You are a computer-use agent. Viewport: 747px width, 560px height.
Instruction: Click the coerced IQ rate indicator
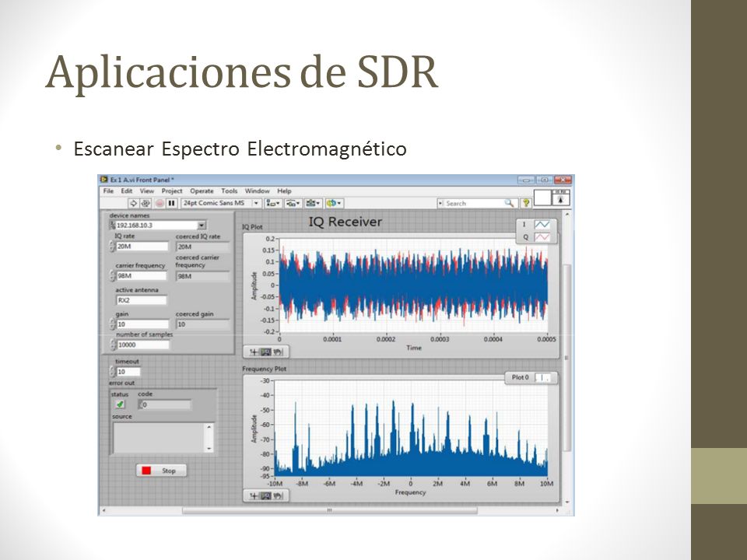pos(202,247)
